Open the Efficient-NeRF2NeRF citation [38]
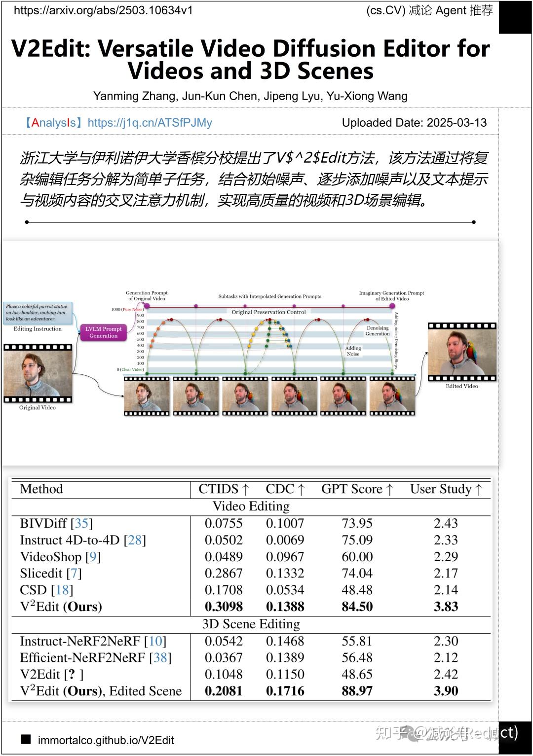The height and width of the screenshot is (756, 533). pyautogui.click(x=161, y=657)
